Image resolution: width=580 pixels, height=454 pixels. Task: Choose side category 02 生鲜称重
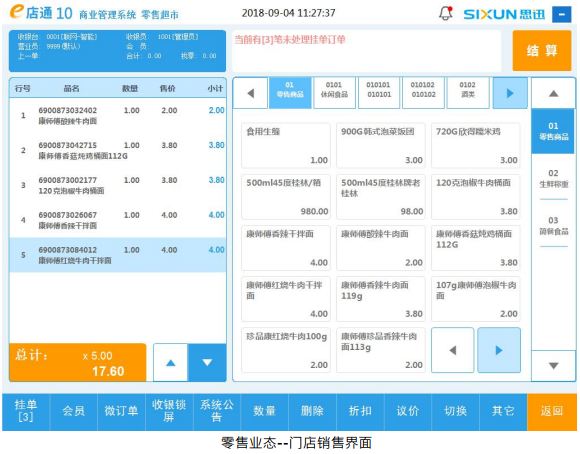[553, 178]
